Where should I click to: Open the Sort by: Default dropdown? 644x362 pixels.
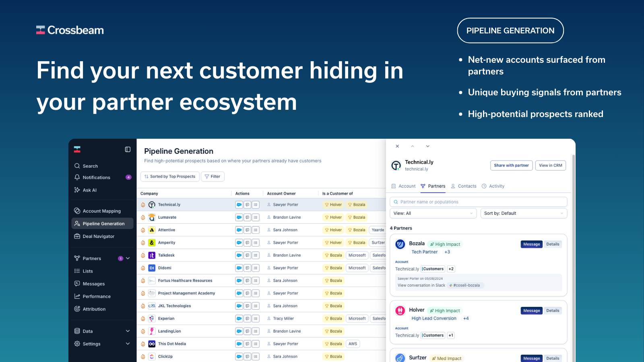click(x=524, y=213)
